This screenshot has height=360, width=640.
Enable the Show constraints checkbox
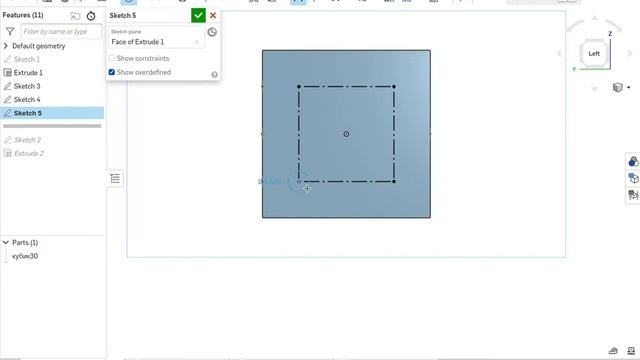tap(112, 58)
